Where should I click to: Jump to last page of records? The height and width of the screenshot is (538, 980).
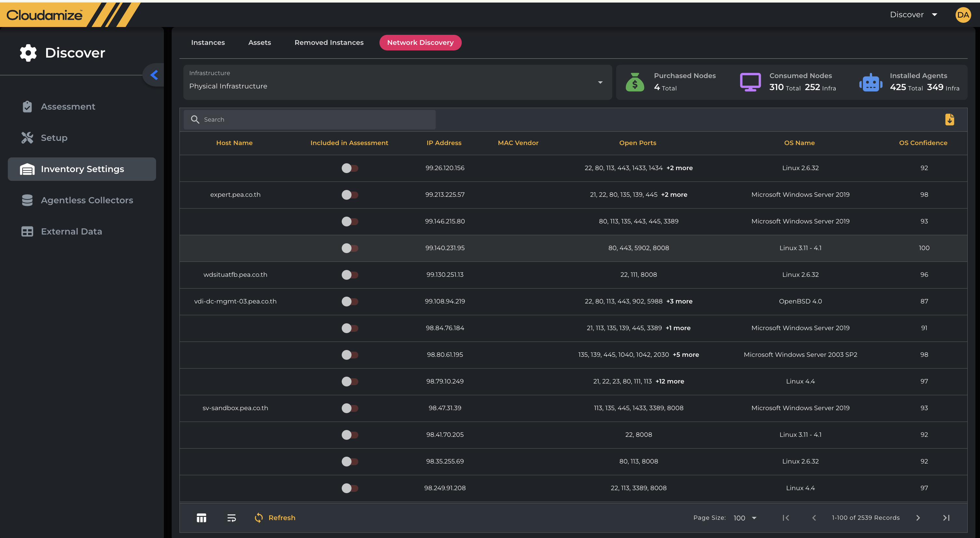click(946, 518)
